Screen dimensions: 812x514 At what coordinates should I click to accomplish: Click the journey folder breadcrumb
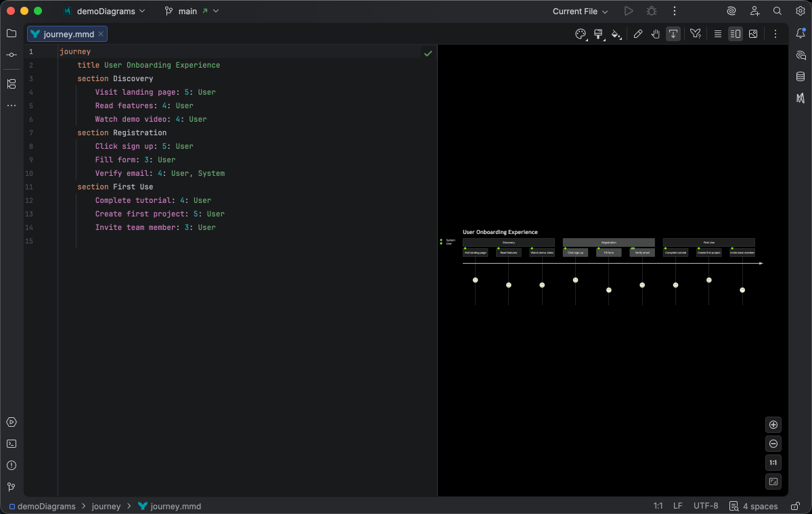(106, 506)
